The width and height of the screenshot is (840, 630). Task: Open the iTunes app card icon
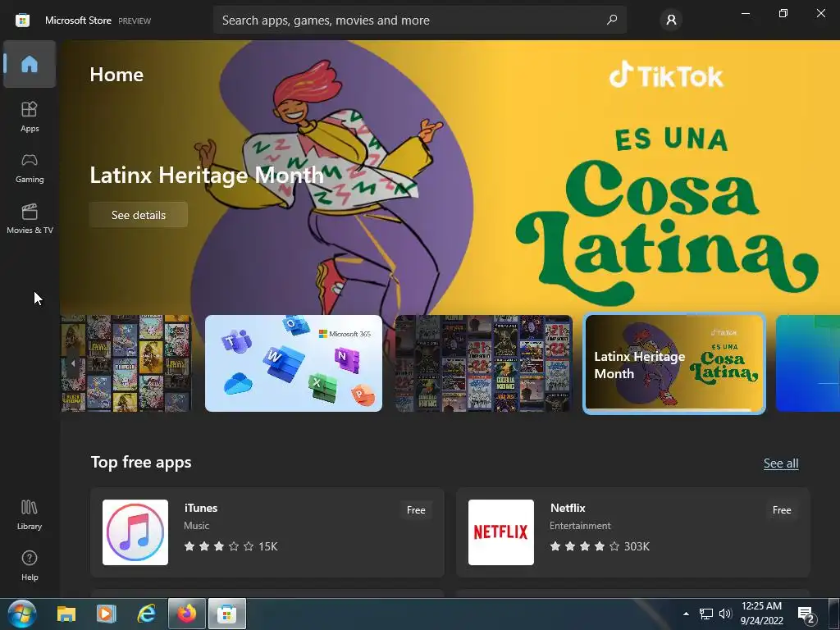pos(135,532)
